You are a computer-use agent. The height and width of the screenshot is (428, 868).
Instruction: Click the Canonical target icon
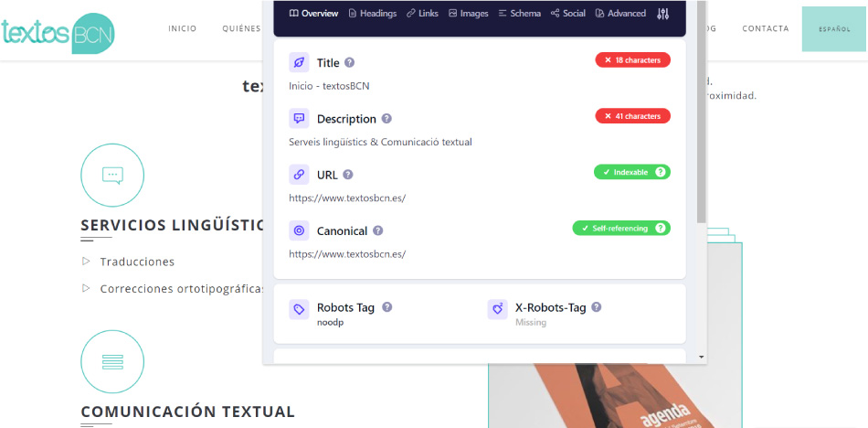pyautogui.click(x=299, y=230)
